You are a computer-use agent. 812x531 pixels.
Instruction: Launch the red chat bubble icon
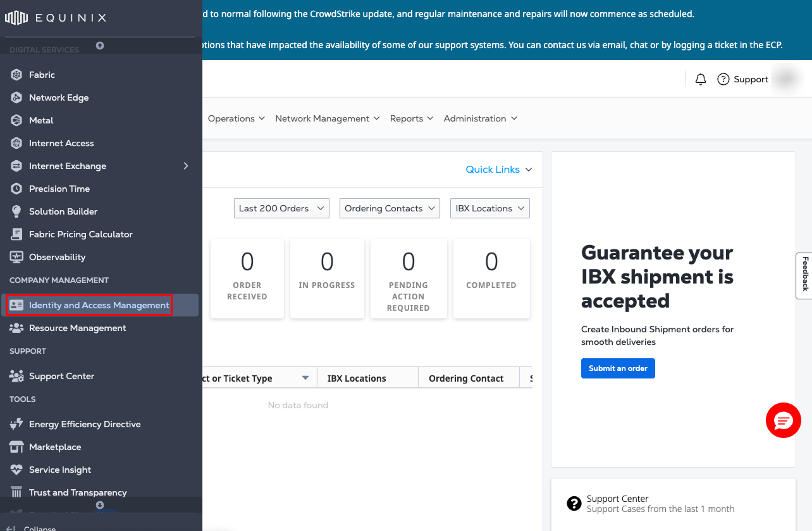pyautogui.click(x=783, y=420)
